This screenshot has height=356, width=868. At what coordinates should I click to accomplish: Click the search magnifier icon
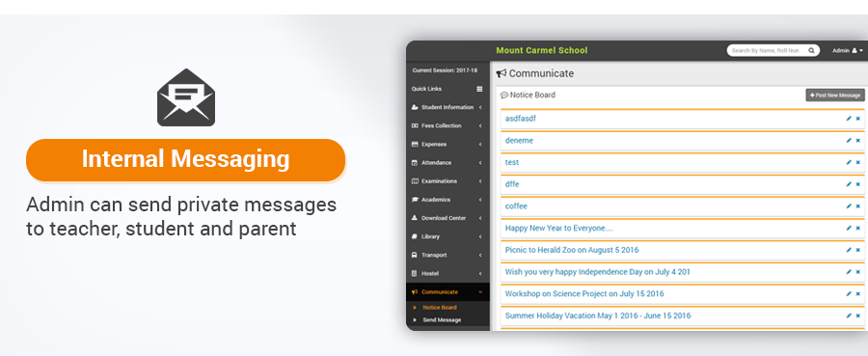[811, 50]
